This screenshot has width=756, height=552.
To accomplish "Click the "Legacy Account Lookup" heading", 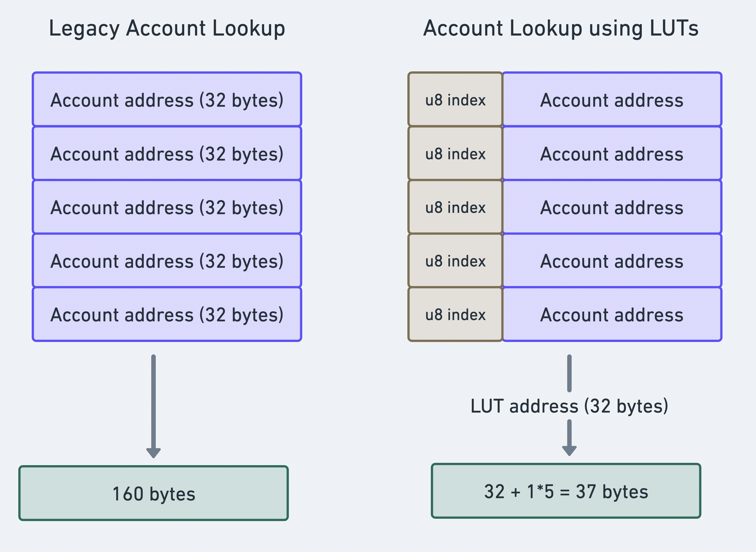I will (x=167, y=28).
